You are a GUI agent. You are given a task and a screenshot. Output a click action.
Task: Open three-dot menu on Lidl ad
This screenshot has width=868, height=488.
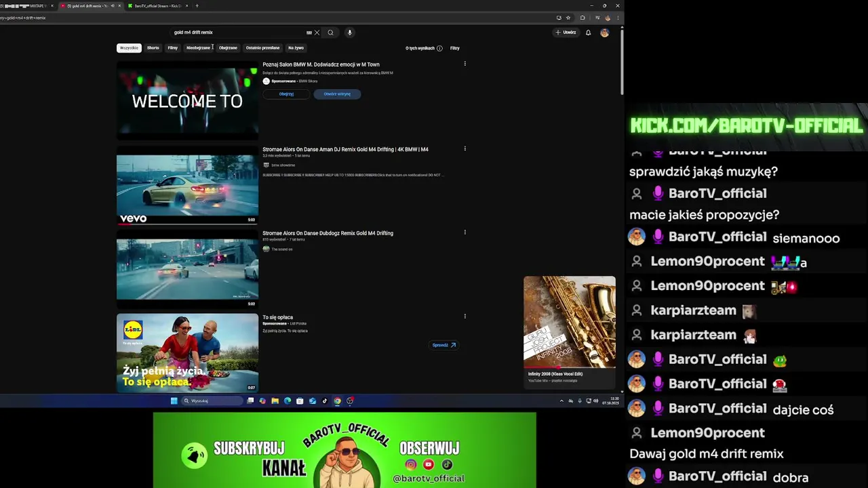[x=465, y=316]
